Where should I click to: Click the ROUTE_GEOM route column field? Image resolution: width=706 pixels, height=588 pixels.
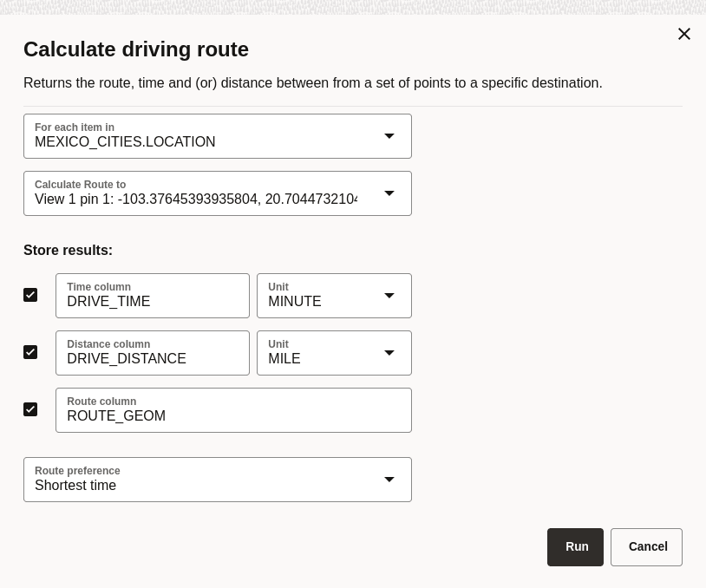[x=233, y=410]
